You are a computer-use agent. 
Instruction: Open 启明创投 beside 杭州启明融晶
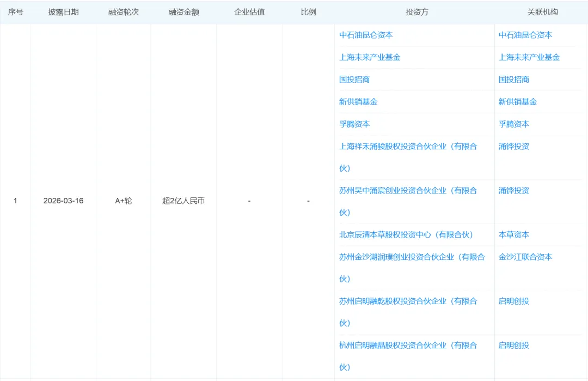[x=513, y=345]
